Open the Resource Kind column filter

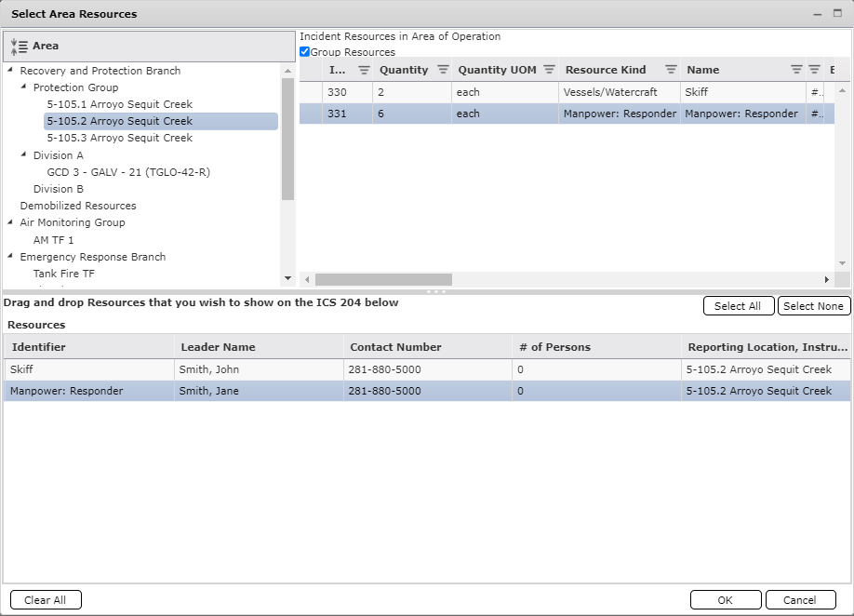point(671,70)
